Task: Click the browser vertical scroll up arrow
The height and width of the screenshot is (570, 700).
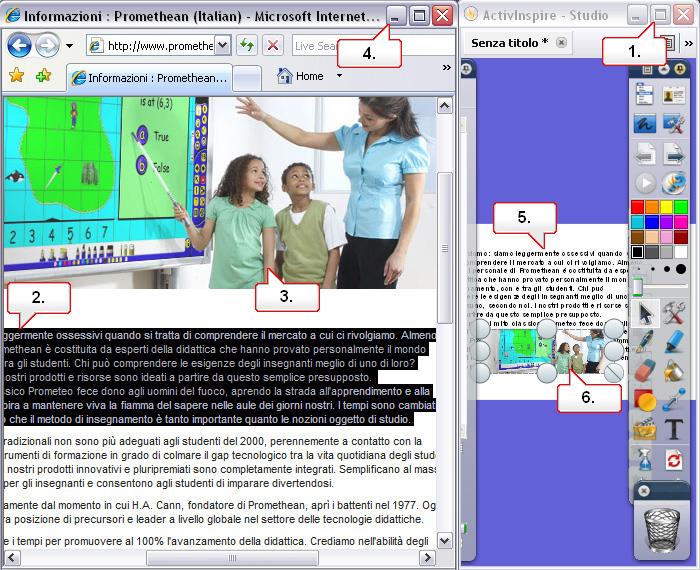Action: [x=445, y=106]
